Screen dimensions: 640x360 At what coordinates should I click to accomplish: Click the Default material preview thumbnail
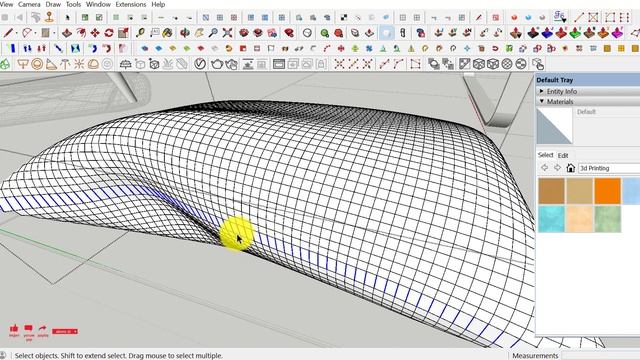[554, 126]
